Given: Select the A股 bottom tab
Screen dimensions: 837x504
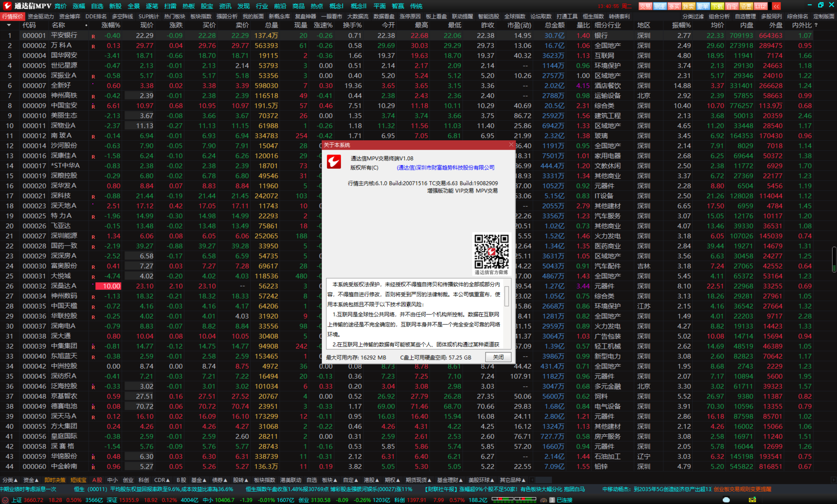Looking at the screenshot, I should tap(97, 480).
